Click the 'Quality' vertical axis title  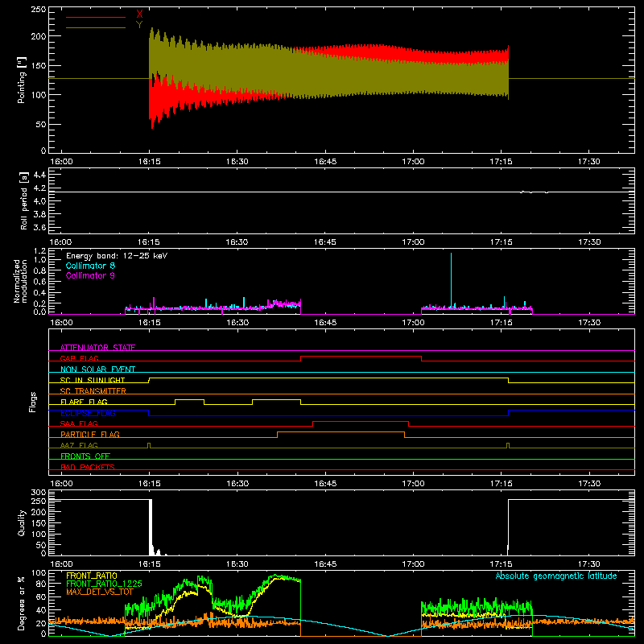[x=22, y=522]
